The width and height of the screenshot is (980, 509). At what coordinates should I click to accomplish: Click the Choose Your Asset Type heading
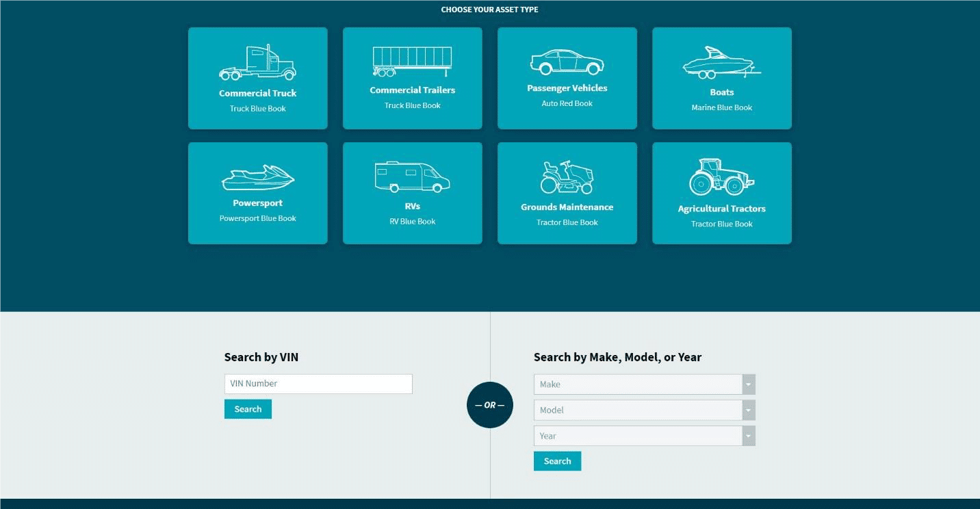(489, 10)
